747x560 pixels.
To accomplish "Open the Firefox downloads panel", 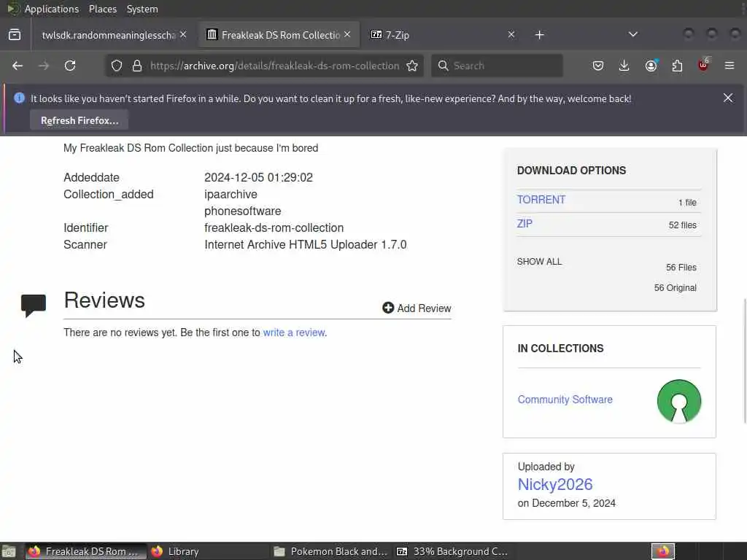I will click(x=624, y=66).
